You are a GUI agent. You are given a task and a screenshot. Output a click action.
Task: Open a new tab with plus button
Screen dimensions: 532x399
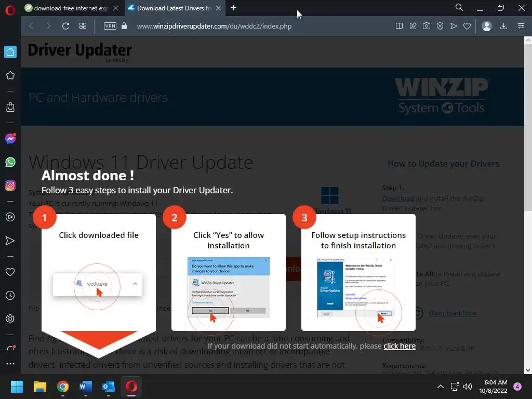tap(233, 8)
